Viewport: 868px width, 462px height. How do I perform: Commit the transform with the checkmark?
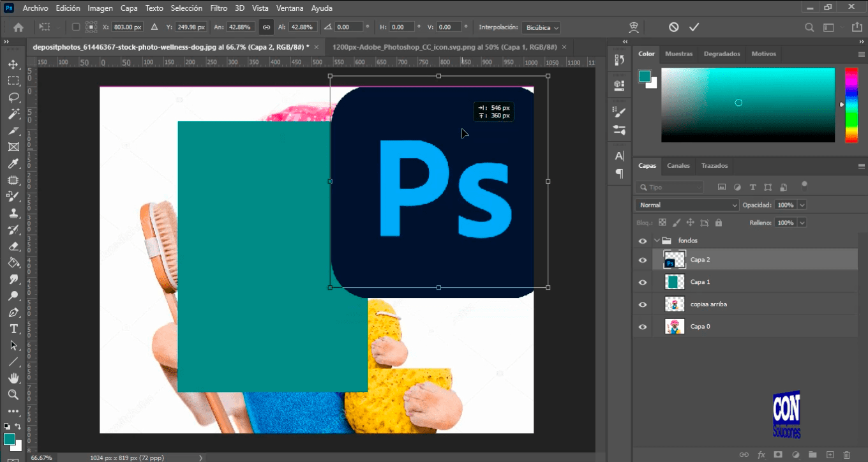point(694,27)
